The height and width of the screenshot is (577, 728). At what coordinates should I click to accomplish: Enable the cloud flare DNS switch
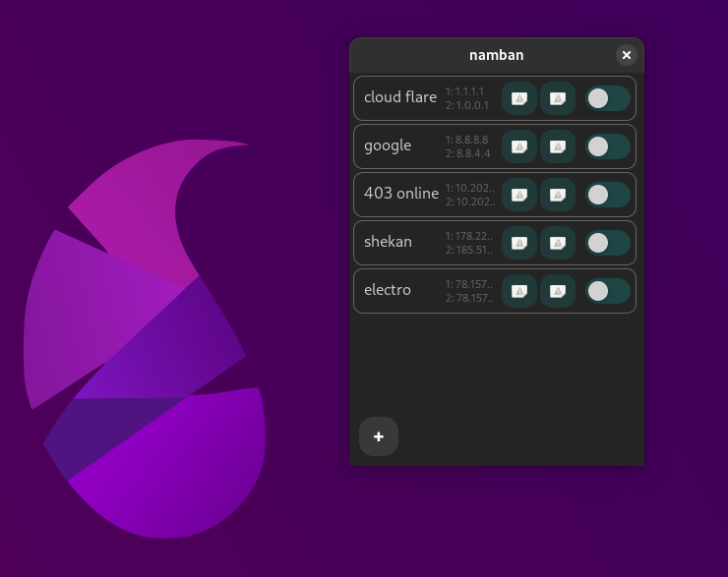(608, 98)
